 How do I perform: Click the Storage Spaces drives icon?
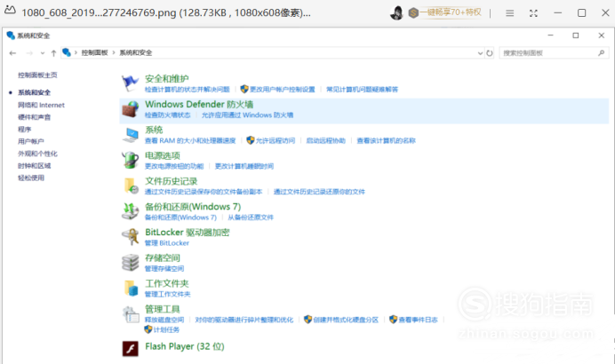click(131, 263)
